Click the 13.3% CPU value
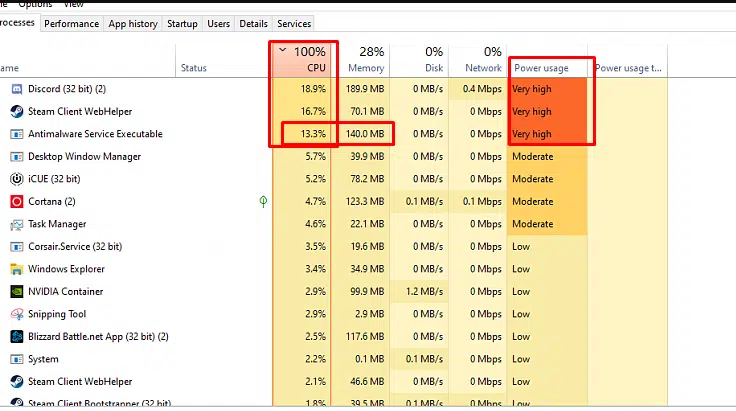Viewport: 736px width, 411px height. pos(313,134)
